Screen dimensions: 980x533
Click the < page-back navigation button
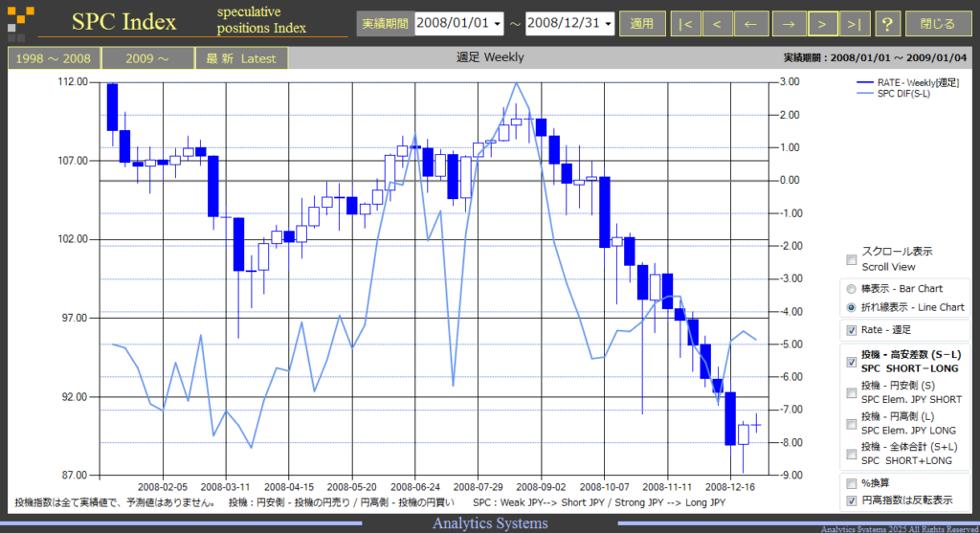pos(717,24)
